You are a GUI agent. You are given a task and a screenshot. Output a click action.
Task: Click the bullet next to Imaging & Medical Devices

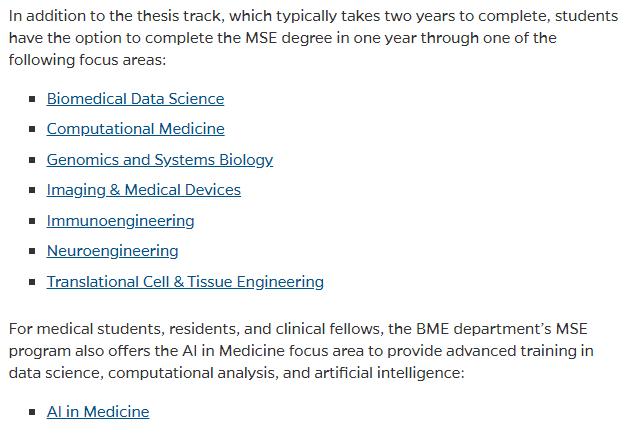click(32, 190)
